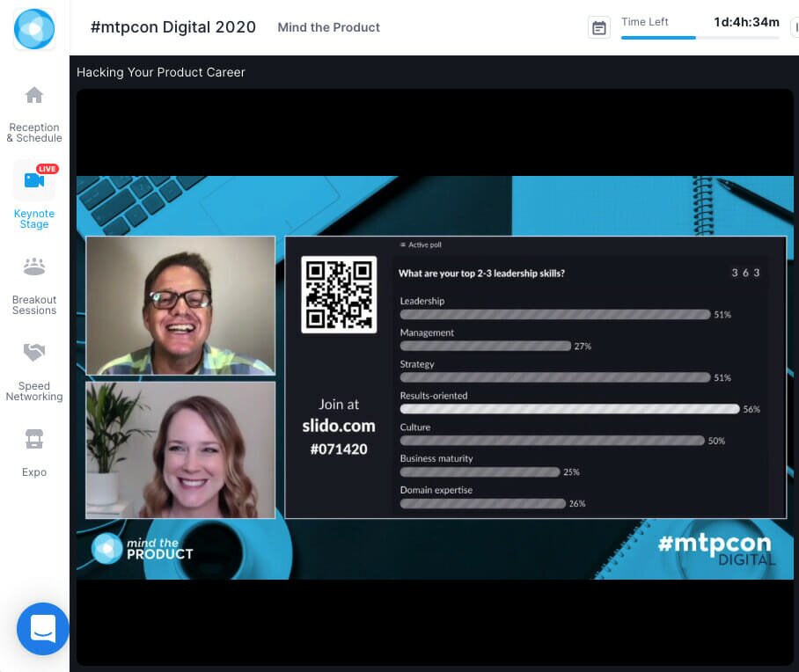Click the Hacking Your Product Career stream title
The image size is (799, 672).
[x=160, y=72]
